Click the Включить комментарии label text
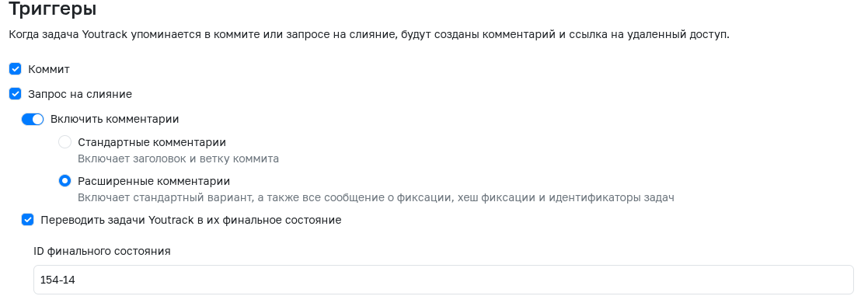Viewport: 868px width, 303px height. [114, 119]
